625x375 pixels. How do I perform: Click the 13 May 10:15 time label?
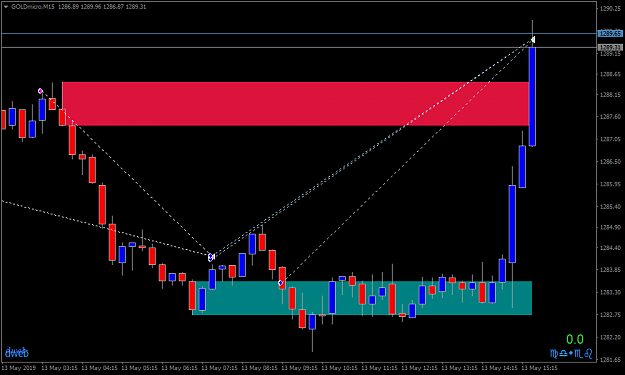pyautogui.click(x=339, y=368)
